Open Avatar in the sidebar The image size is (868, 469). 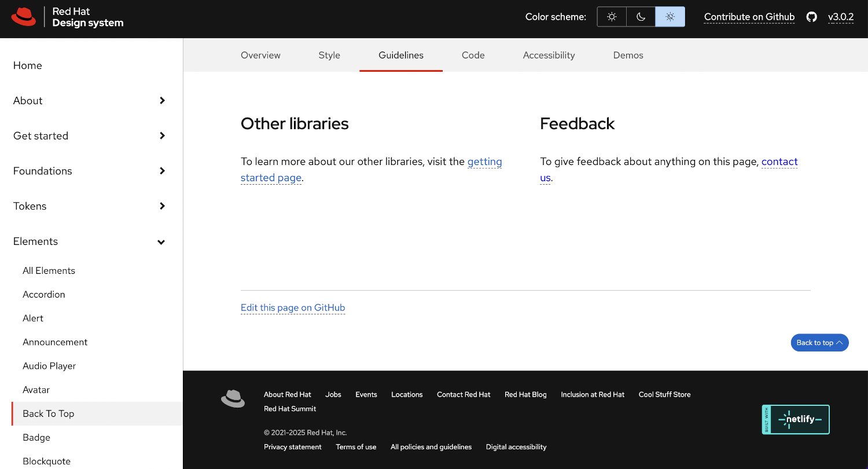pos(36,390)
